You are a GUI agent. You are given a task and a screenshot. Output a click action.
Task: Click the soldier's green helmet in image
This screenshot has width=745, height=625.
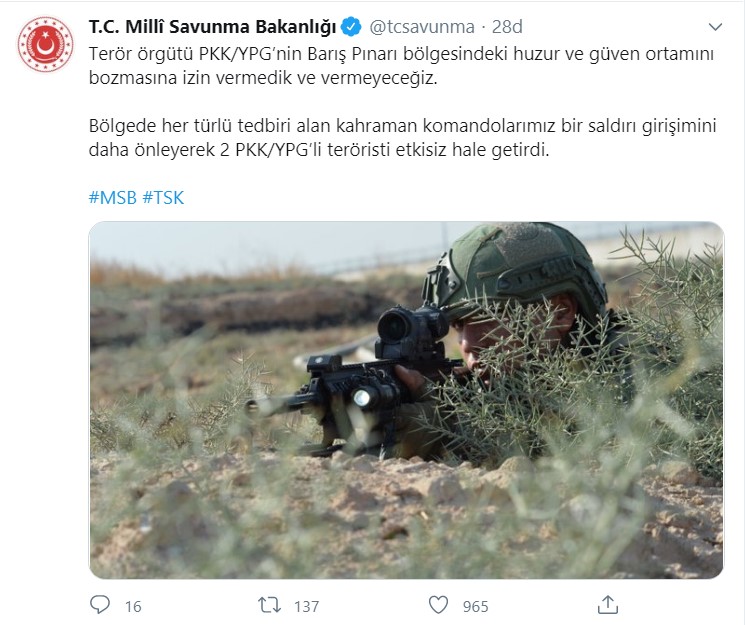pos(518,267)
